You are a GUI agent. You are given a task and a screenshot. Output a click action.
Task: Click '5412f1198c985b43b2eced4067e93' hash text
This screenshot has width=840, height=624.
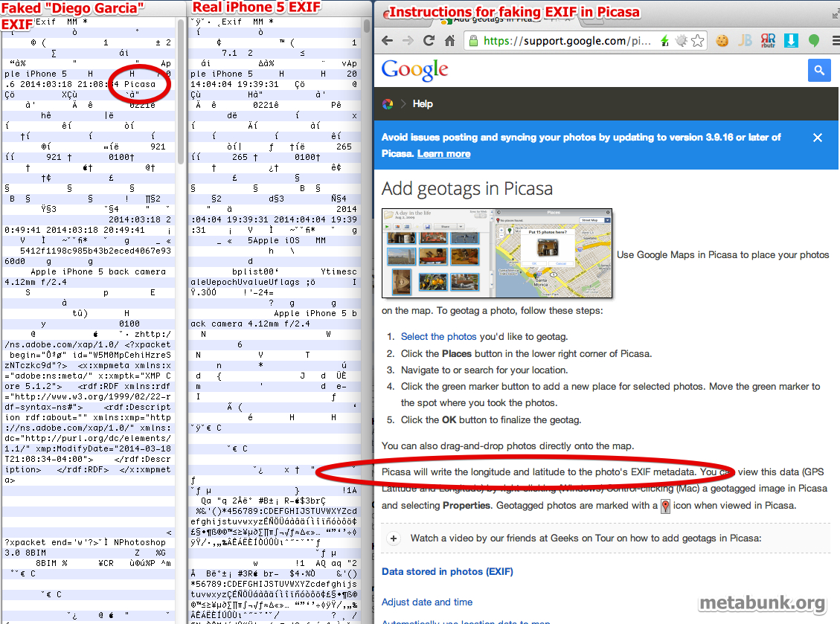click(95, 251)
